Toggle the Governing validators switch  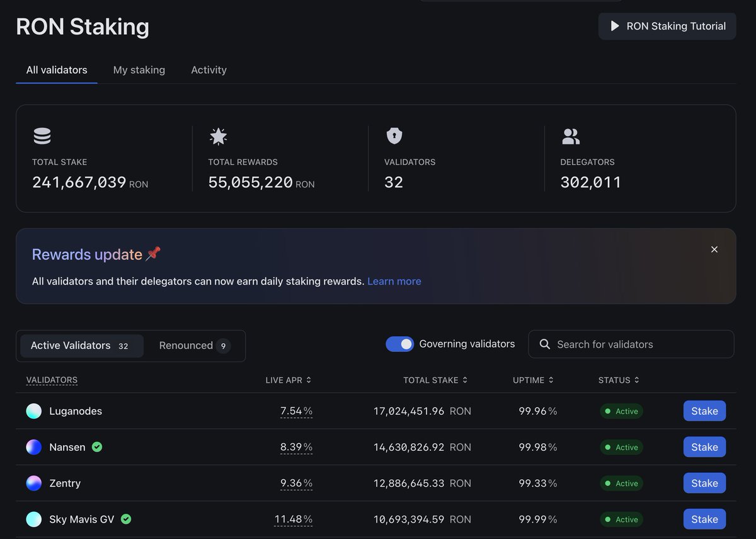(x=400, y=344)
